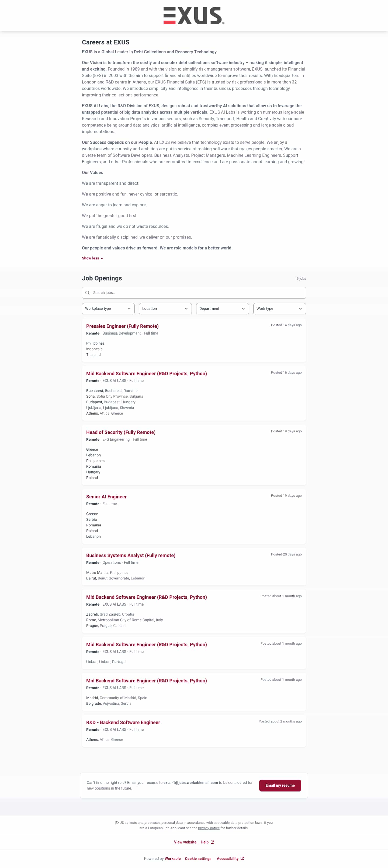Screen dimensions: 388x868
Task: Open the privacy notice link in the footer
Action: (x=209, y=828)
